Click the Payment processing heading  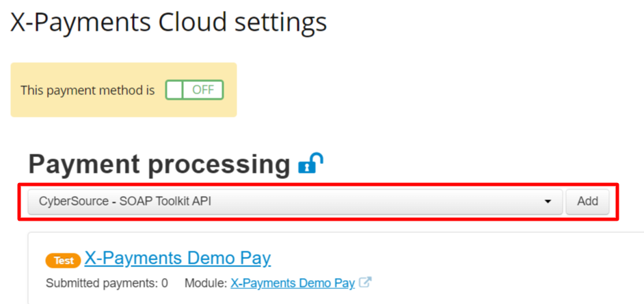(x=159, y=165)
